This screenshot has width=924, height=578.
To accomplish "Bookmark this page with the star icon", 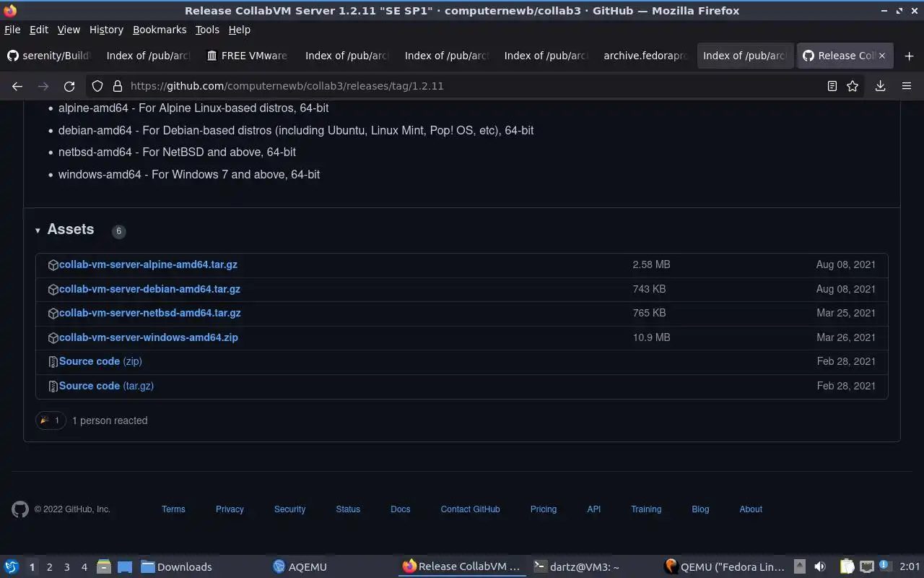I will click(x=853, y=86).
